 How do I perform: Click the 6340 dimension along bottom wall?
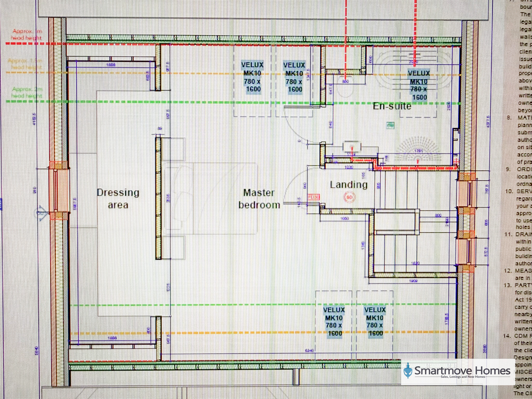(309, 350)
